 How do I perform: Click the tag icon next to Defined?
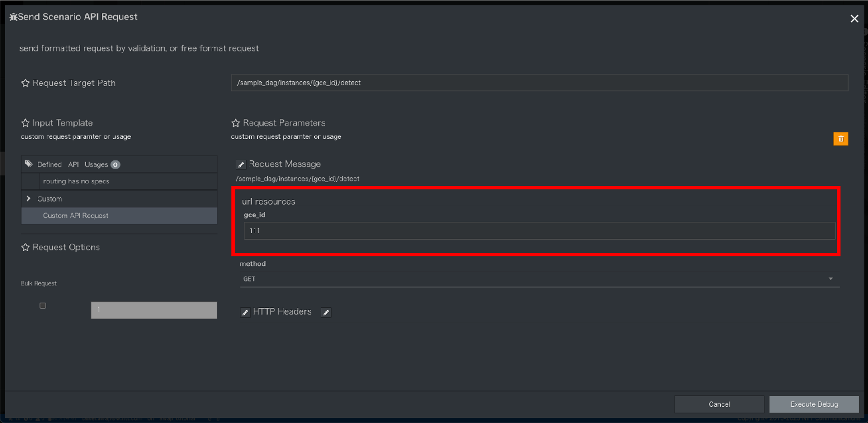tap(29, 164)
